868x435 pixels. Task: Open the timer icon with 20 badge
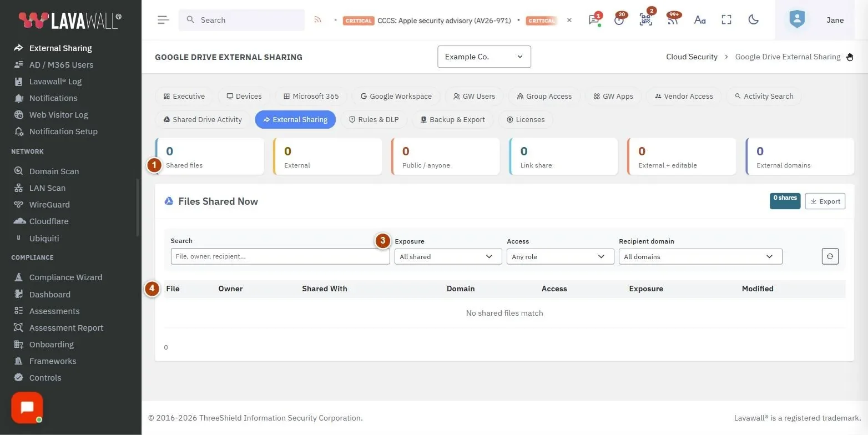[x=619, y=20]
